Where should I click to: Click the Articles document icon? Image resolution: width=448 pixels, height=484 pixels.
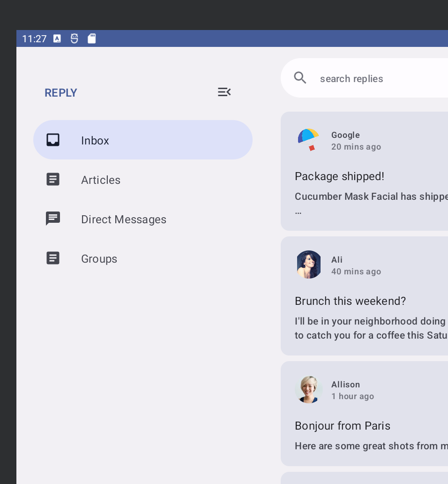point(53,180)
